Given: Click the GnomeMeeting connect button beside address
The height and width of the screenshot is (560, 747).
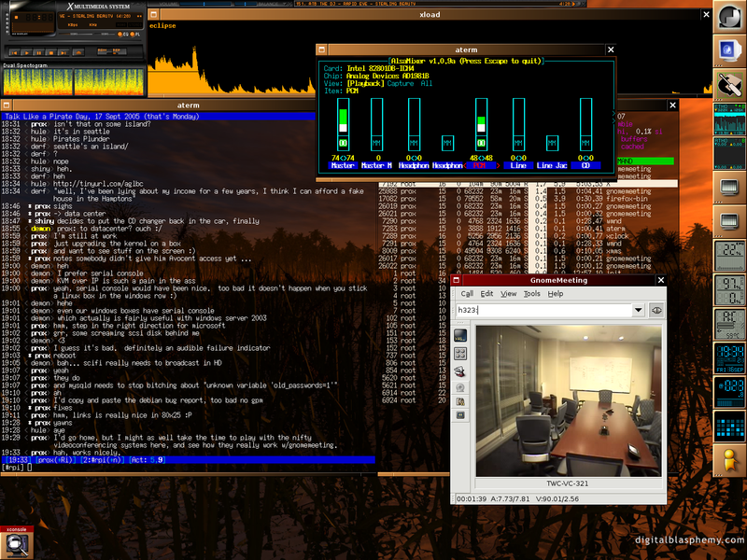Looking at the screenshot, I should click(657, 309).
